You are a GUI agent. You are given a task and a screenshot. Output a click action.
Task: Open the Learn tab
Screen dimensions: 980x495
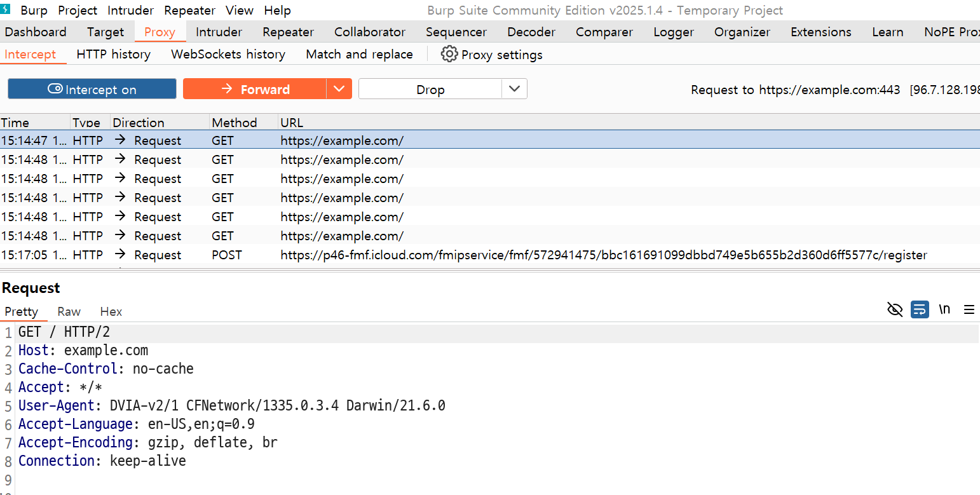888,32
